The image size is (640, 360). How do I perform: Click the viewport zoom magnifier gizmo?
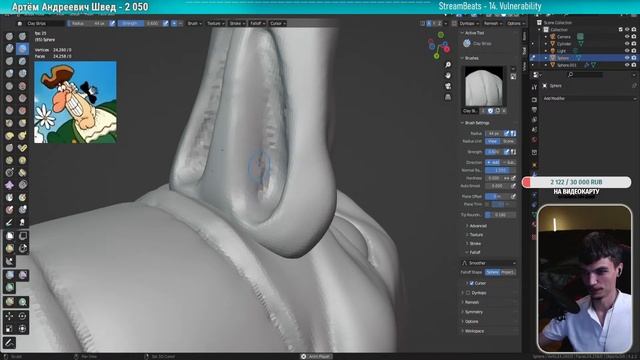(x=448, y=65)
